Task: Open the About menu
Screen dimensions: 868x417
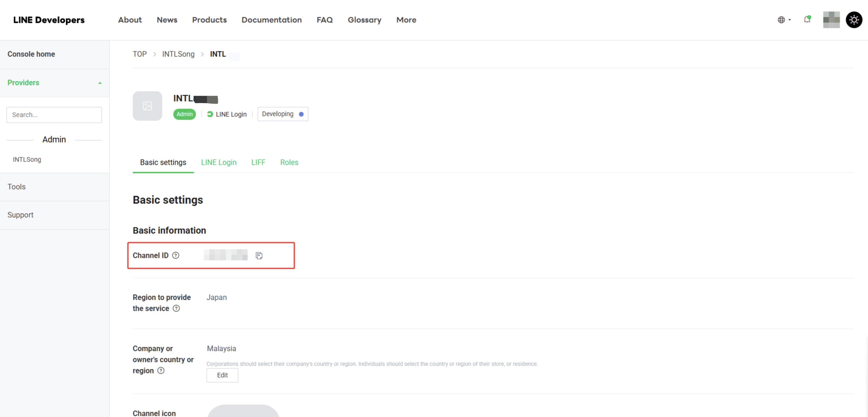Action: pyautogui.click(x=130, y=20)
